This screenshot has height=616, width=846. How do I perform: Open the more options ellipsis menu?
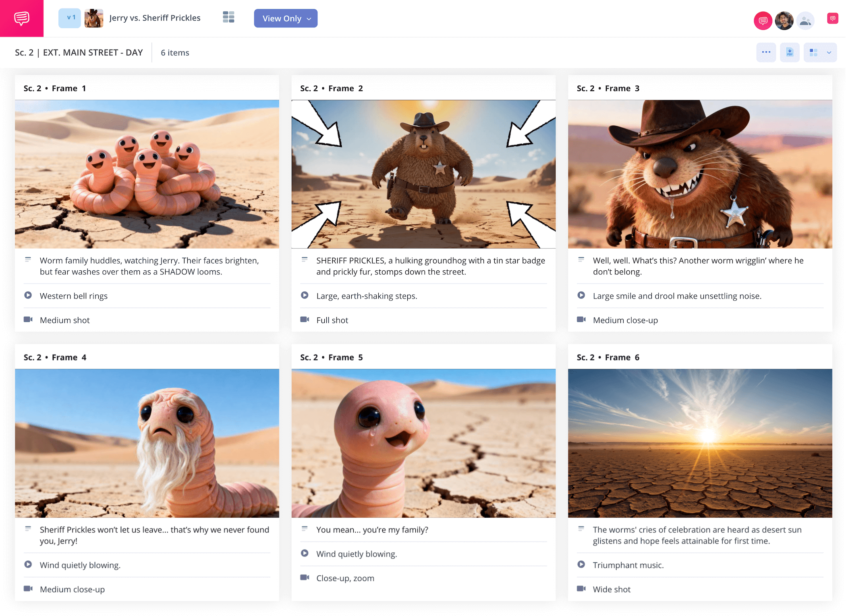click(766, 52)
